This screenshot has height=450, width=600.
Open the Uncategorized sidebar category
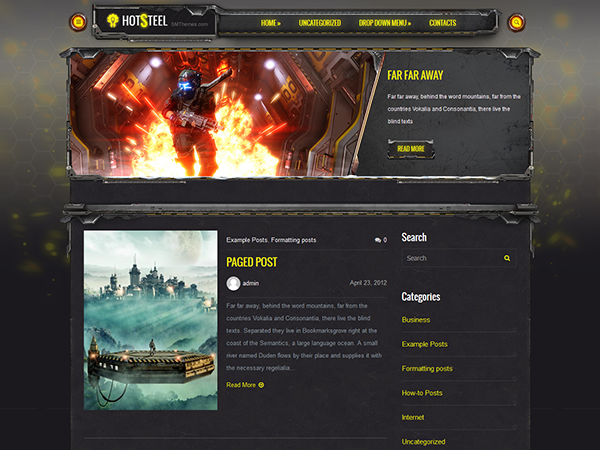click(x=423, y=442)
